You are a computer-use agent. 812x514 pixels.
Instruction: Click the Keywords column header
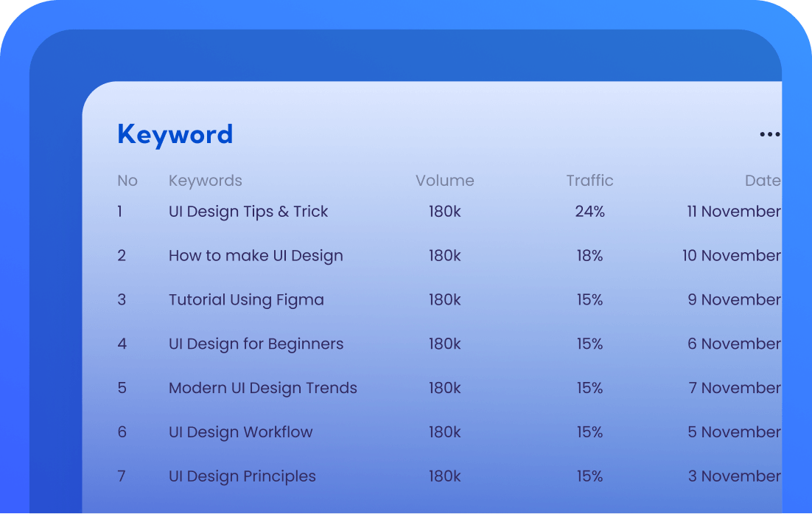pyautogui.click(x=205, y=181)
